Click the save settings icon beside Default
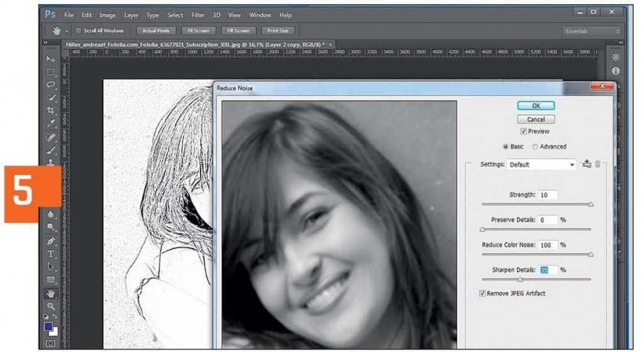Viewport: 644px width, 352px height. tap(587, 164)
